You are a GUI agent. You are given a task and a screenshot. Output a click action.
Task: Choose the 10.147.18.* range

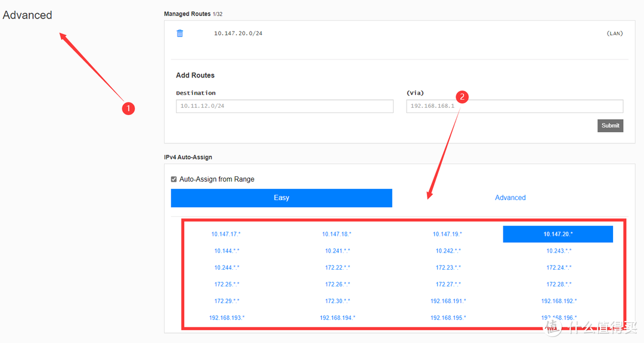pyautogui.click(x=337, y=233)
